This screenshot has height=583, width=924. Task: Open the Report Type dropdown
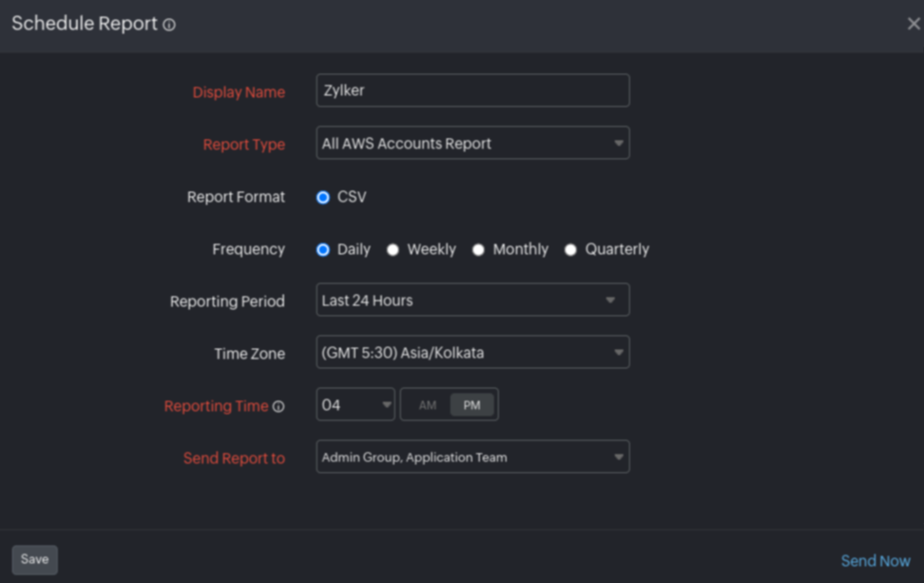(x=472, y=144)
